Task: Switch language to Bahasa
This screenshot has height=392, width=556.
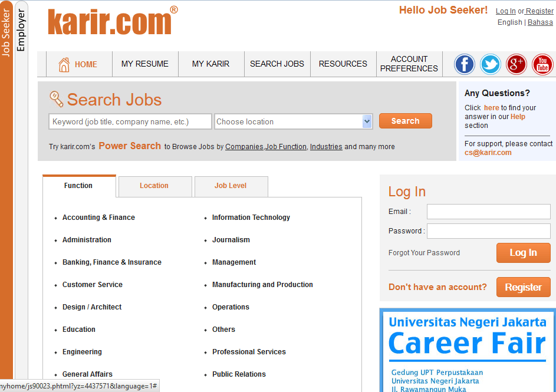Action: click(x=540, y=22)
